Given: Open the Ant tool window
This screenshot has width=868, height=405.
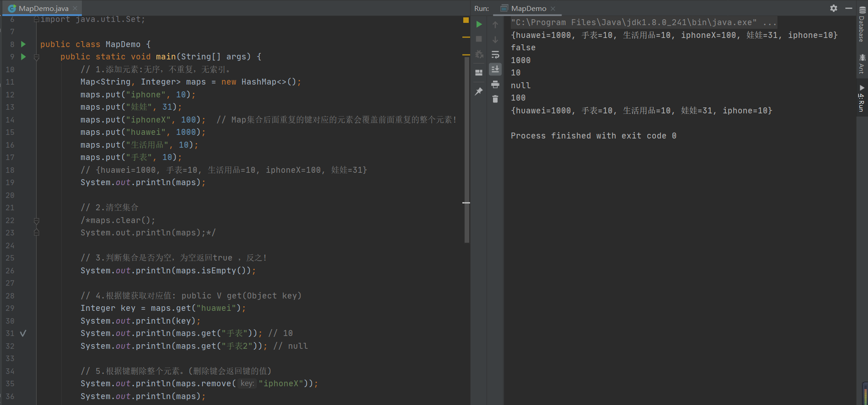Looking at the screenshot, I should click(x=862, y=64).
